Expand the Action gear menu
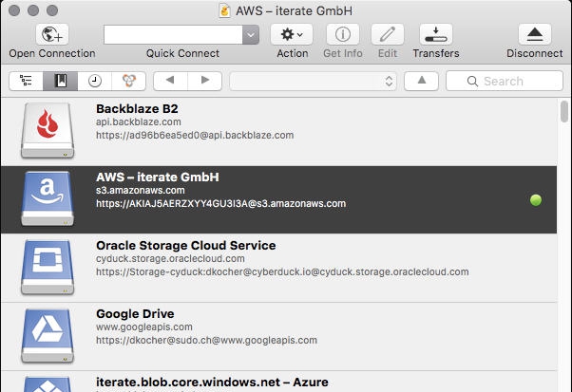This screenshot has width=572, height=392. [x=292, y=34]
